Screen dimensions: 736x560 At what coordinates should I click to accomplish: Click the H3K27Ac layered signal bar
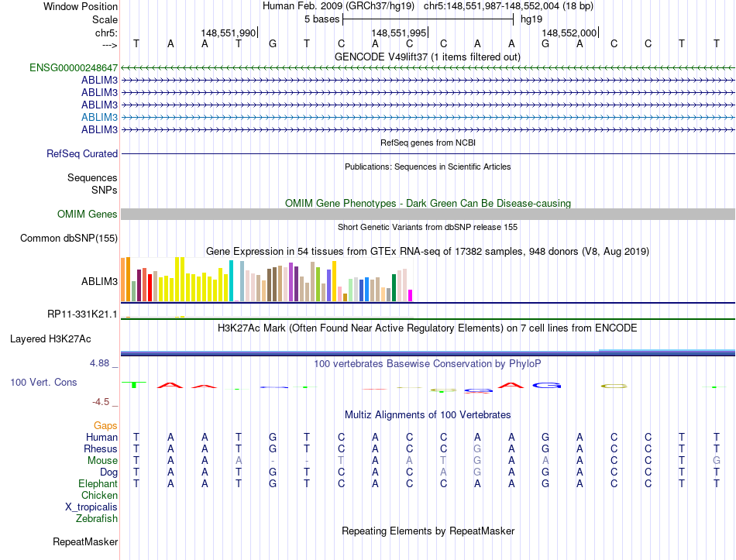tap(428, 353)
